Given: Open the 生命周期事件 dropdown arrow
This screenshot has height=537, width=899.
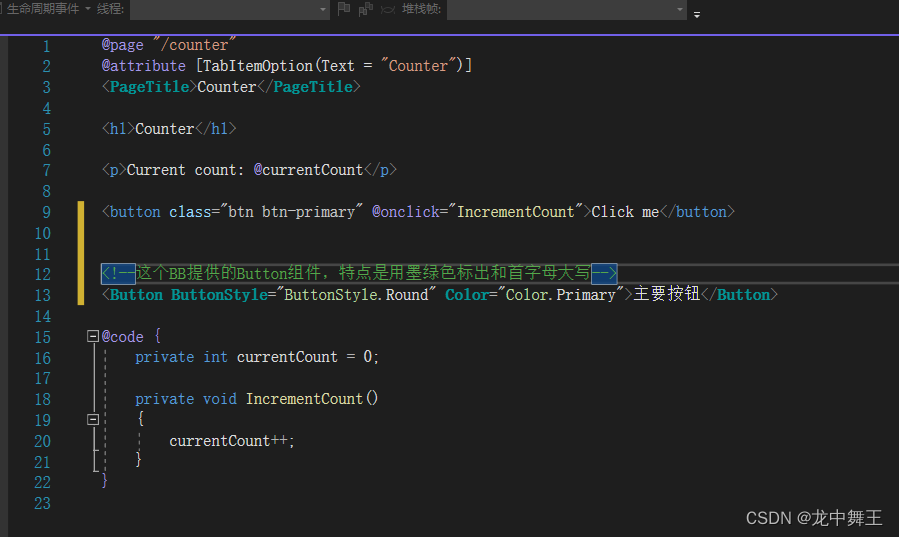Looking at the screenshot, I should [x=88, y=9].
